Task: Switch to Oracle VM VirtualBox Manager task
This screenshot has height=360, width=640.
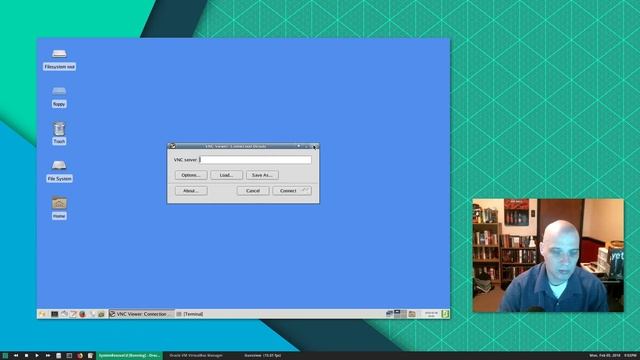Action: [196, 356]
